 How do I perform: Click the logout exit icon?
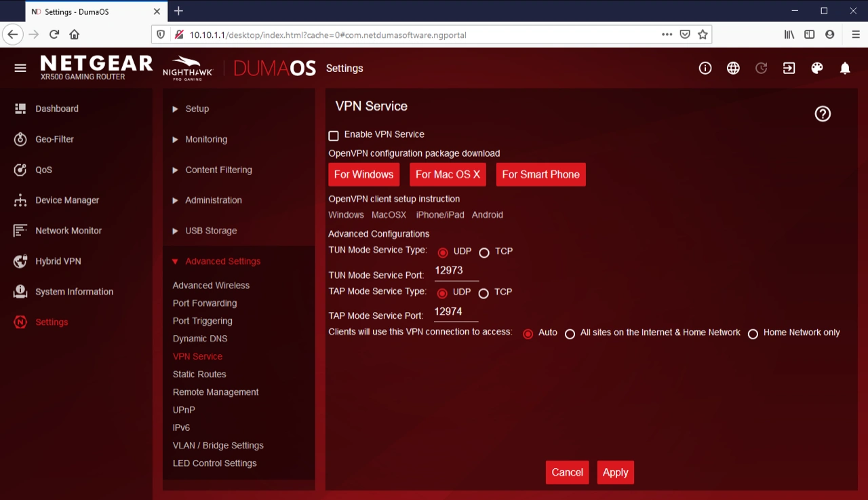pyautogui.click(x=789, y=68)
